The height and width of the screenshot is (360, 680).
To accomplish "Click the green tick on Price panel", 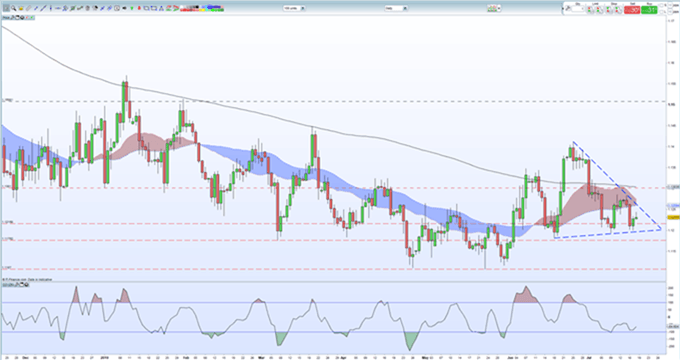I will pos(32,18).
